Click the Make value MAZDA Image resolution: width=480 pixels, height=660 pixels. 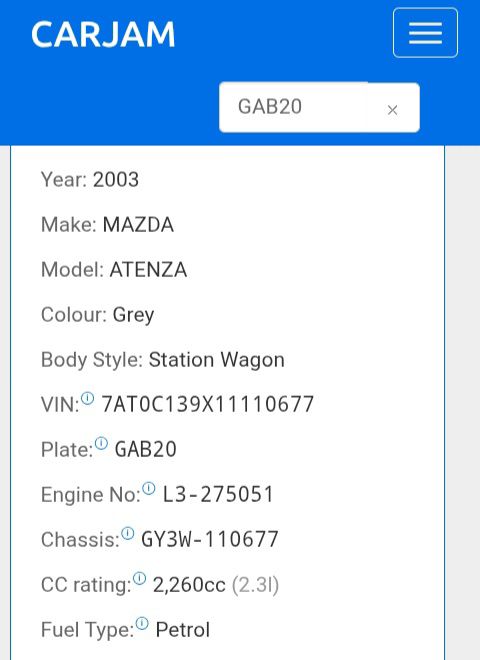pyautogui.click(x=138, y=224)
